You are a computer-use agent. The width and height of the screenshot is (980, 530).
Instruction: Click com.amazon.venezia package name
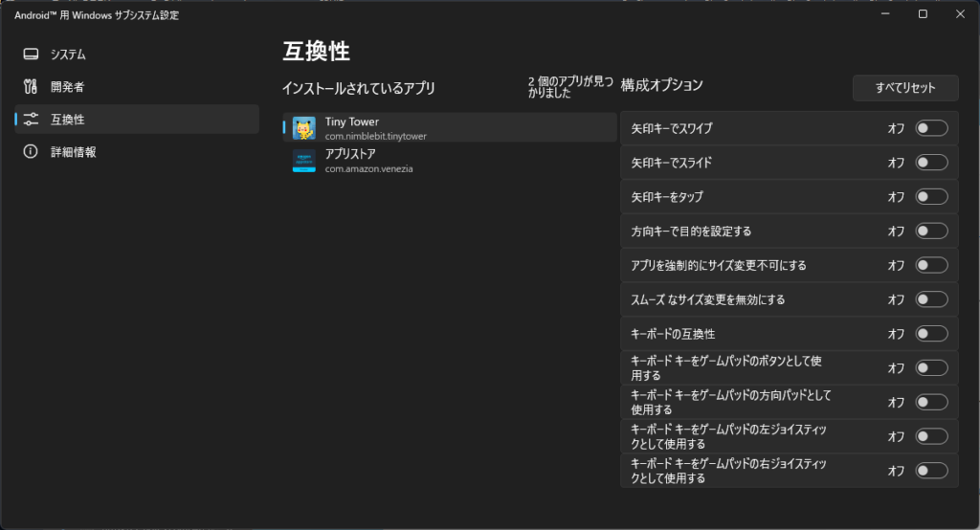click(368, 168)
